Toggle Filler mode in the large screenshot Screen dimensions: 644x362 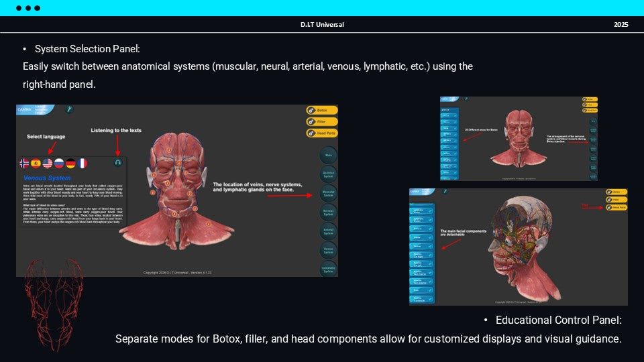pos(322,121)
